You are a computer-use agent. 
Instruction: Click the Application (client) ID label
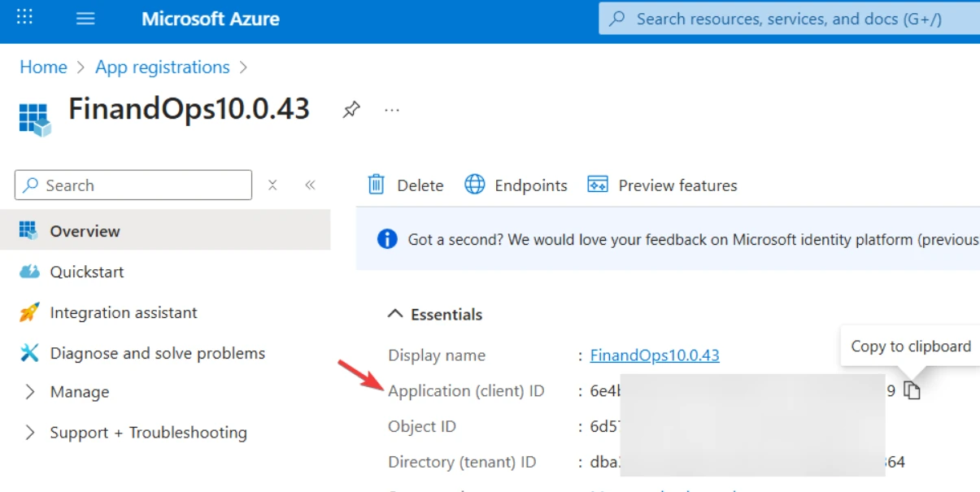[x=466, y=391]
